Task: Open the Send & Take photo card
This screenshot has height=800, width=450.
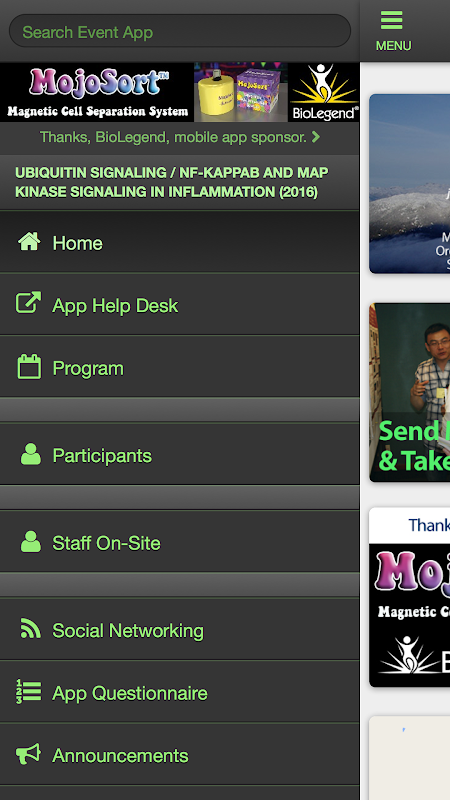Action: tap(410, 392)
